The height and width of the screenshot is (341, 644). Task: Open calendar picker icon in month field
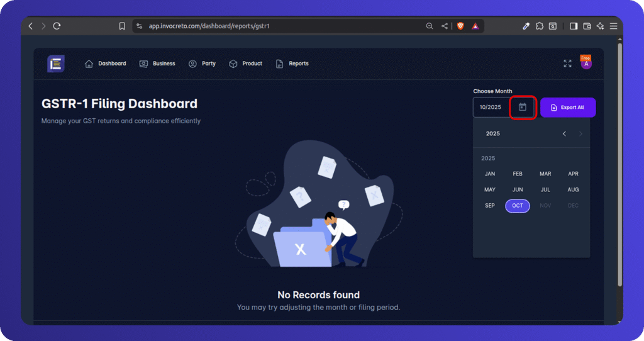pos(523,107)
